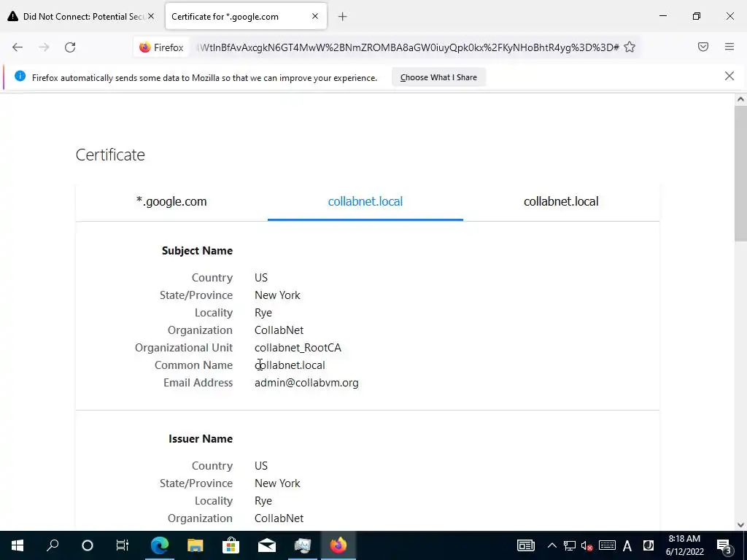Click the Subject Organization value CollabNet
The width and height of the screenshot is (747, 560).
pos(279,330)
